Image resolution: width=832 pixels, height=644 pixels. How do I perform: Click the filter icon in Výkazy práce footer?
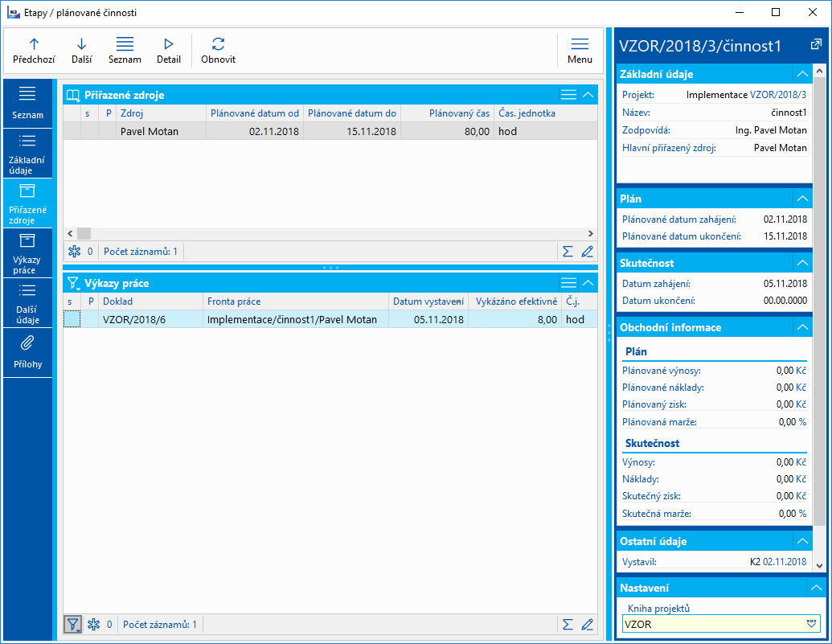(72, 624)
